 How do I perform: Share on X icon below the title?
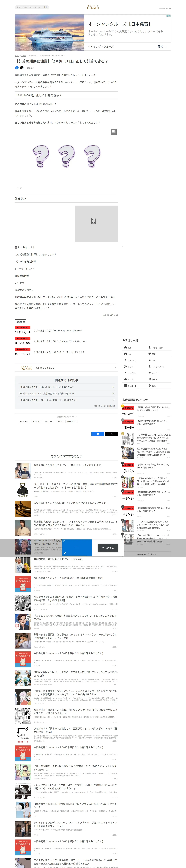coord(22,68)
